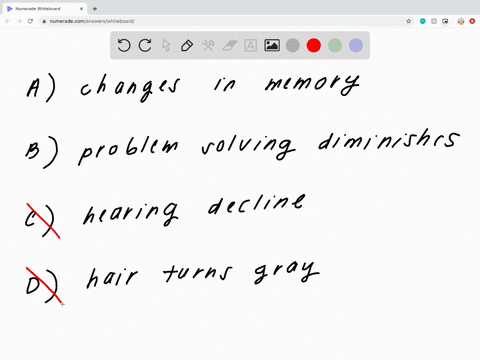Viewport: 480px width, 360px height.
Task: Select the eraser tool
Action: point(230,45)
